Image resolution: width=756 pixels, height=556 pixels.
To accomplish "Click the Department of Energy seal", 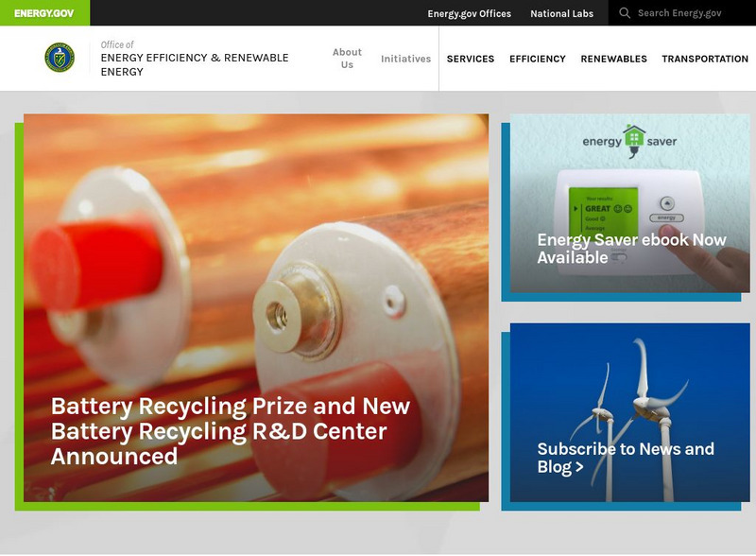I will coord(60,58).
